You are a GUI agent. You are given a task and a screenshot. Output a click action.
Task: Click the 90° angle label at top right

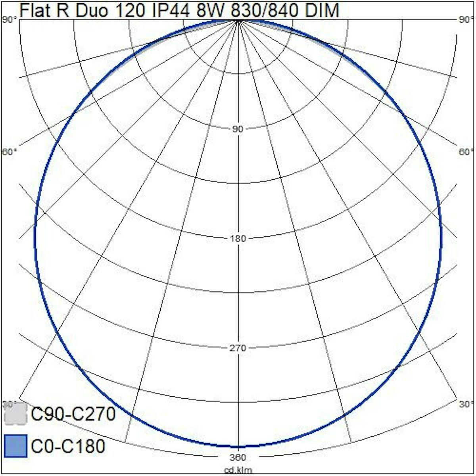tap(466, 20)
